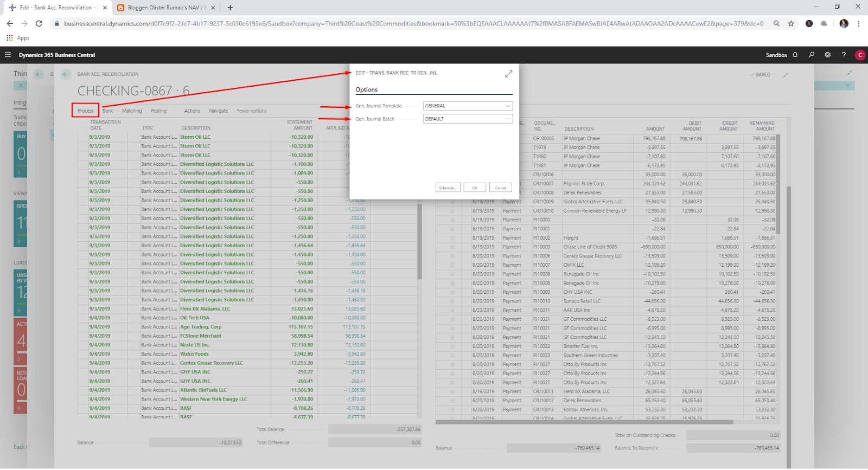The width and height of the screenshot is (868, 470).
Task: Click the Chrome profile avatar icon
Action: click(x=844, y=23)
